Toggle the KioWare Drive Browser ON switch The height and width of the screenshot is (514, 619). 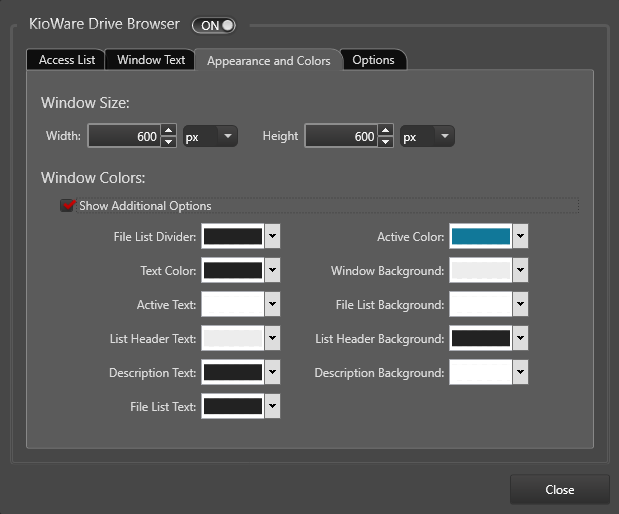tap(214, 26)
